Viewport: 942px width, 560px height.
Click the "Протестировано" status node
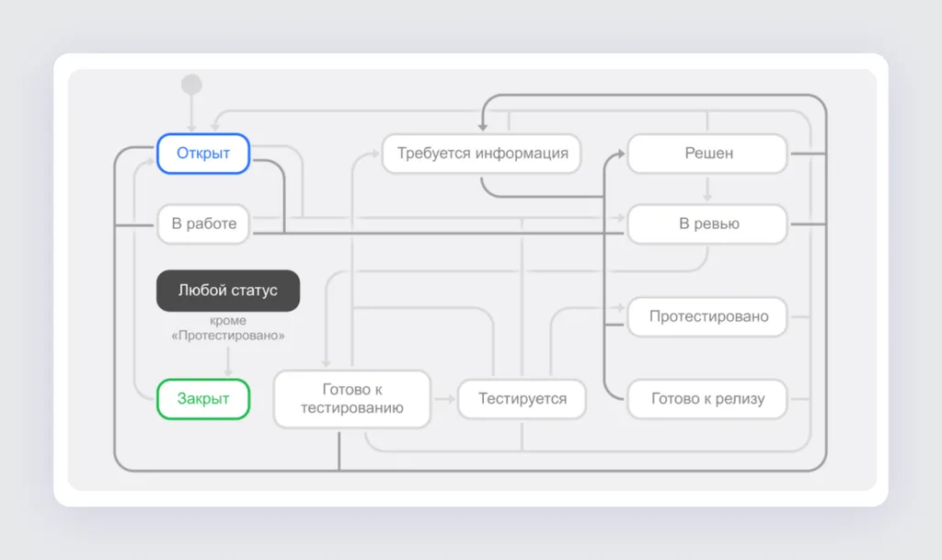coord(707,317)
